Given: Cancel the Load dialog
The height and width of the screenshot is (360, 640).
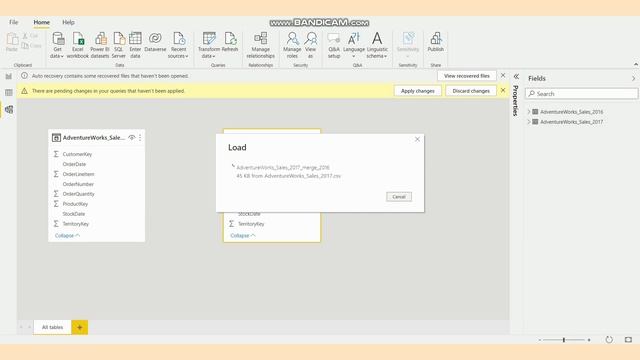Looking at the screenshot, I should [x=399, y=197].
